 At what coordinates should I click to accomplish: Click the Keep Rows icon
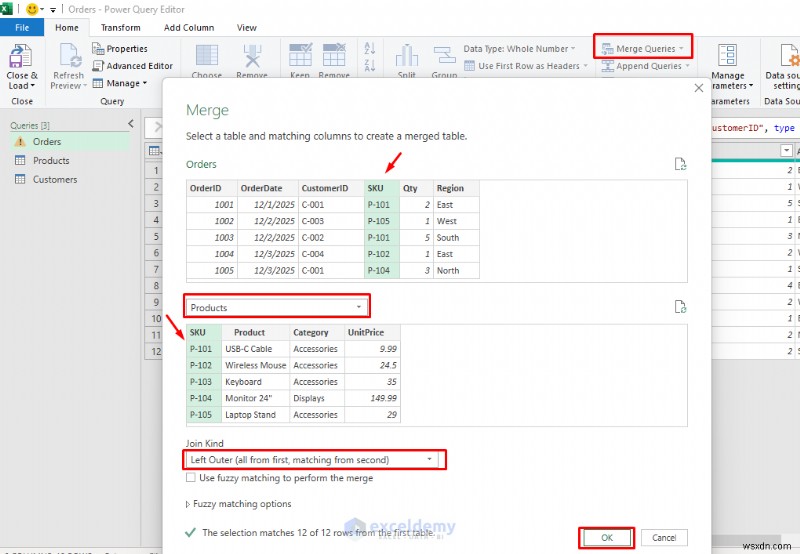click(x=301, y=55)
